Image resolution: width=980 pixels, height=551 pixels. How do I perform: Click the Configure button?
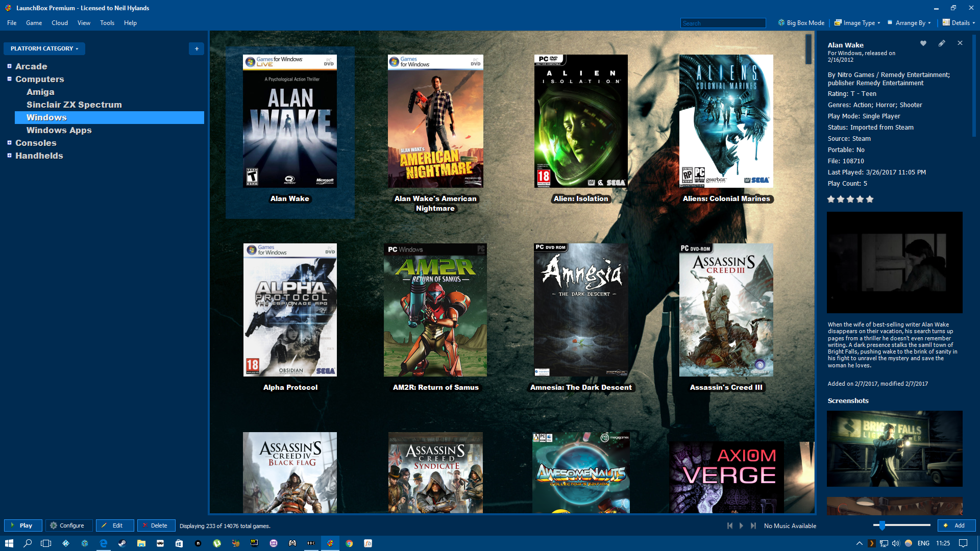69,525
